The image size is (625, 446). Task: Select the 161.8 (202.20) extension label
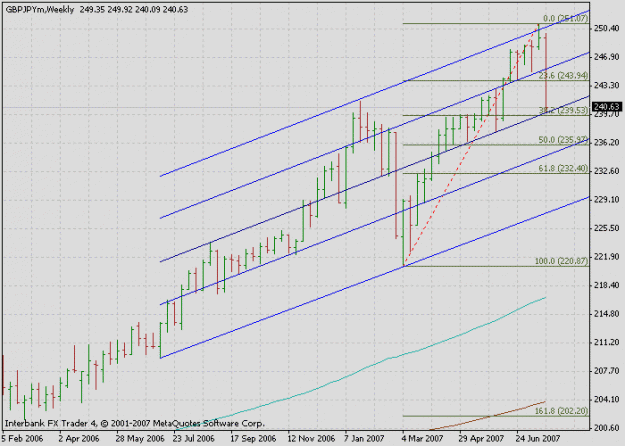point(561,411)
